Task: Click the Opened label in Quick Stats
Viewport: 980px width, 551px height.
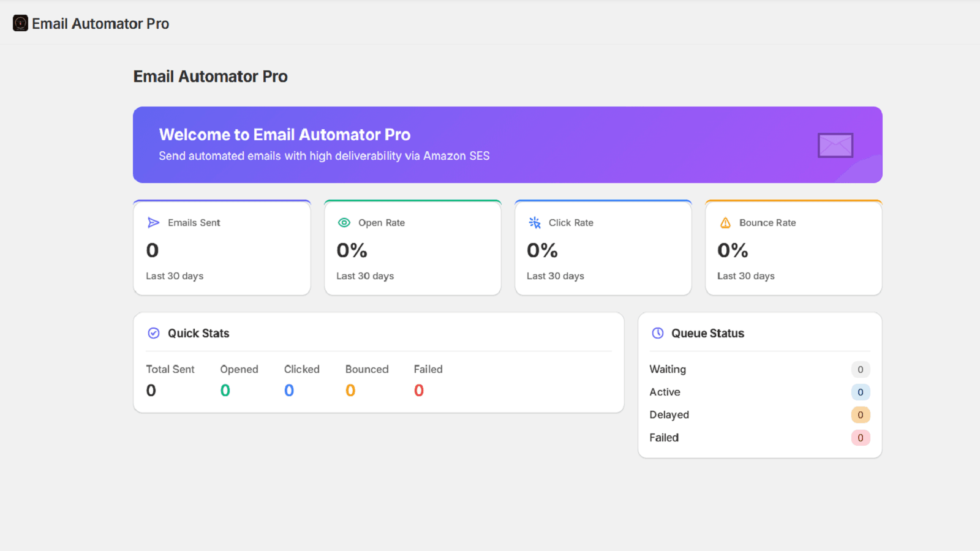Action: click(x=239, y=369)
